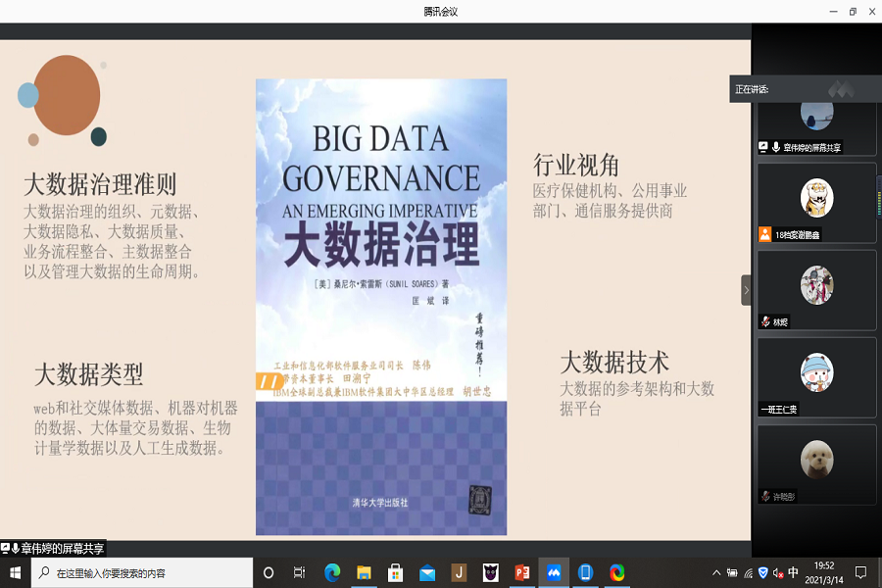Open the blue phone app icon
Image resolution: width=882 pixels, height=588 pixels.
[x=585, y=572]
